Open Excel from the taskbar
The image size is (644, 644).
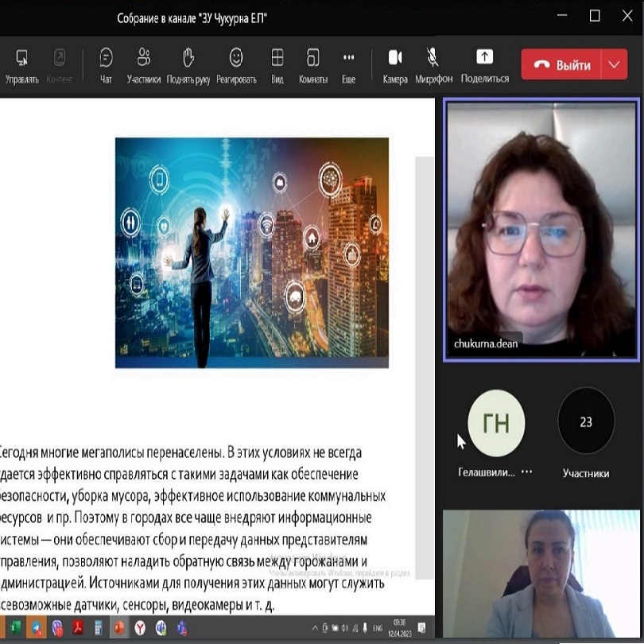[16, 628]
